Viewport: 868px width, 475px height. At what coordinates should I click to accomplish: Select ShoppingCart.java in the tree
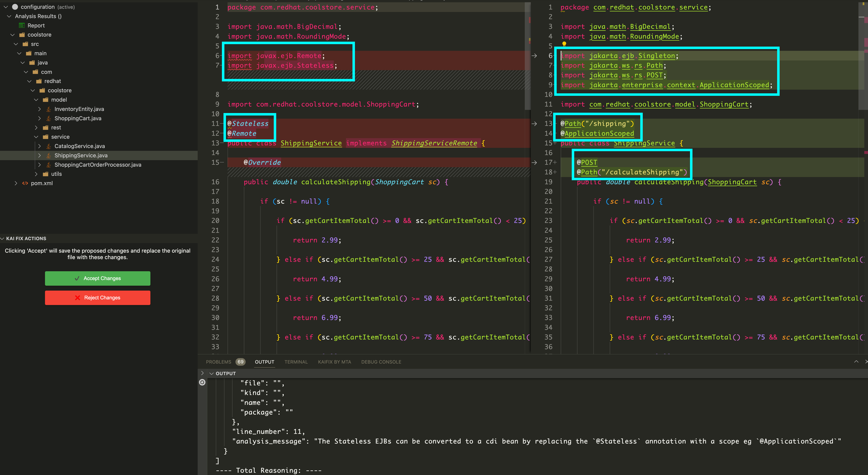(78, 118)
